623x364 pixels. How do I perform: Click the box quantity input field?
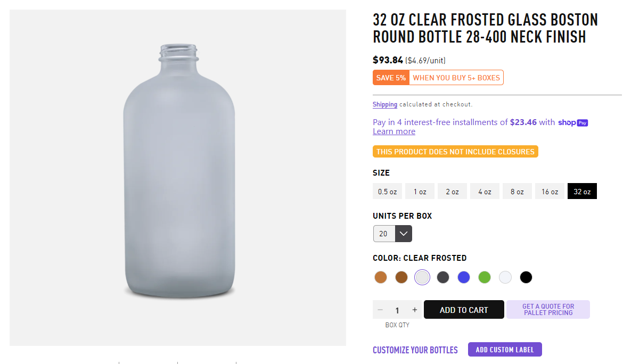coord(397,310)
